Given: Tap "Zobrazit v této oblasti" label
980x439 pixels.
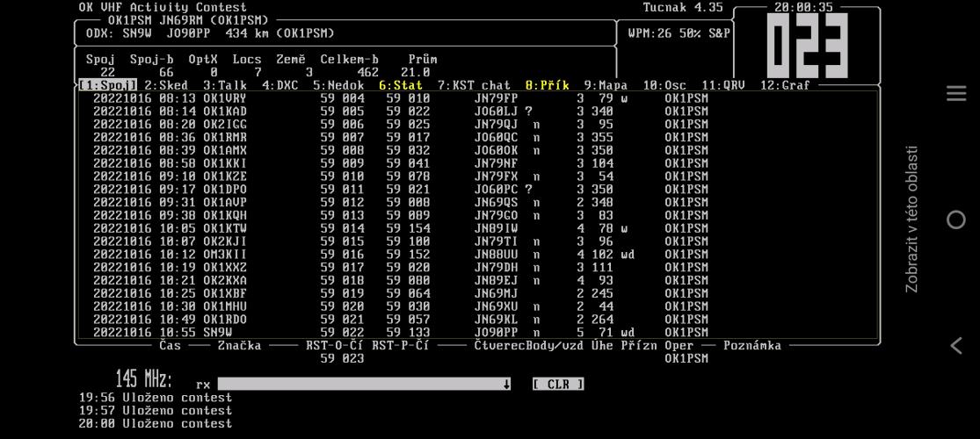Looking at the screenshot, I should (912, 219).
